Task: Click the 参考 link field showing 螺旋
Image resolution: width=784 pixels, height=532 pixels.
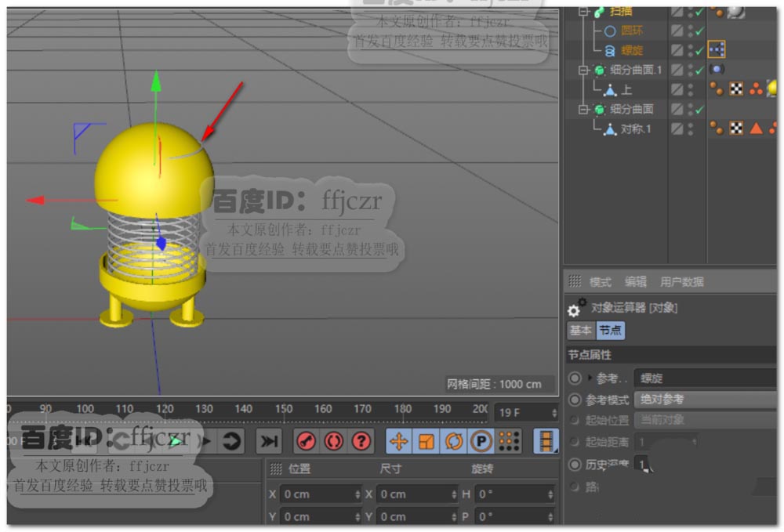Action: click(x=705, y=378)
